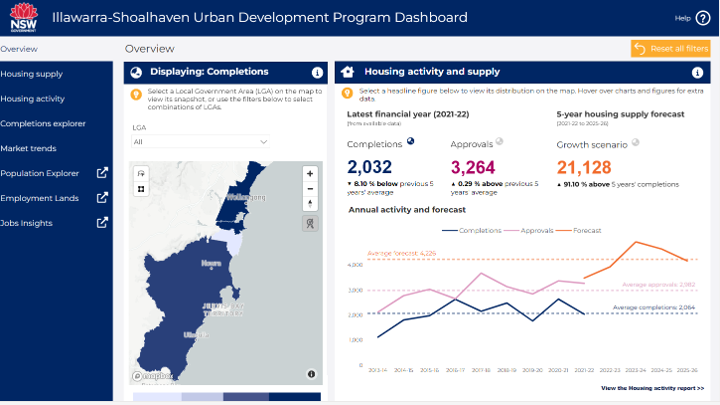Screen dimensions: 720x405
Task: Reset map bearing with compass button
Action: (310, 203)
